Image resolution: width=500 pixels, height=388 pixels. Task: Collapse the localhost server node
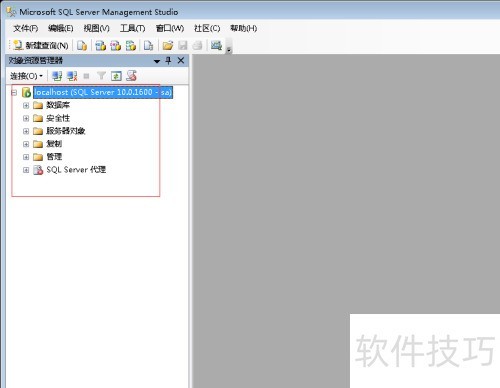pos(14,93)
